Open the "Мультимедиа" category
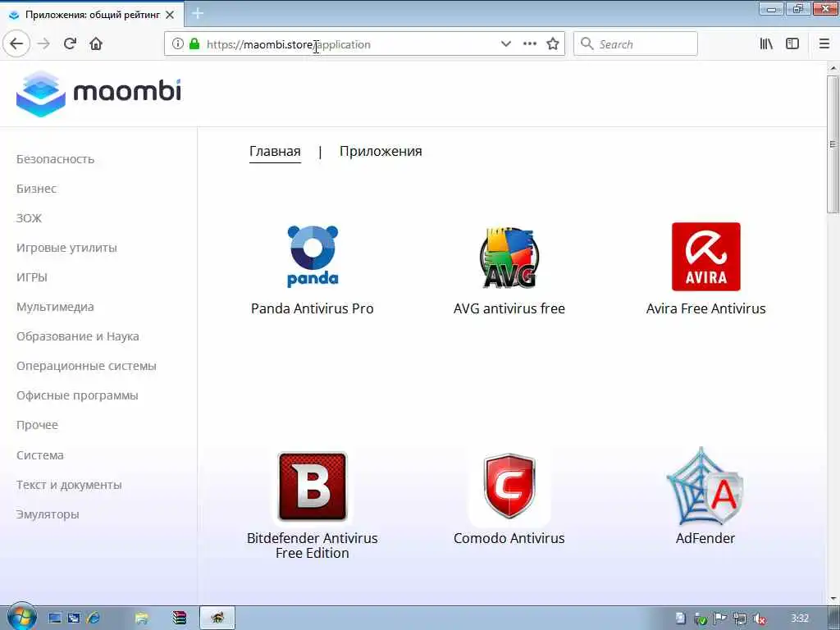This screenshot has width=840, height=630. 55,307
